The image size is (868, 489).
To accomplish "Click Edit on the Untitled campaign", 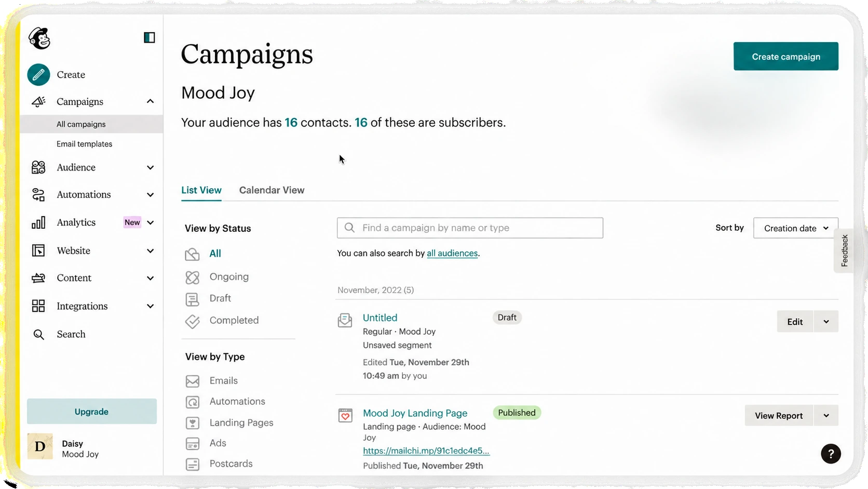I will click(x=795, y=322).
